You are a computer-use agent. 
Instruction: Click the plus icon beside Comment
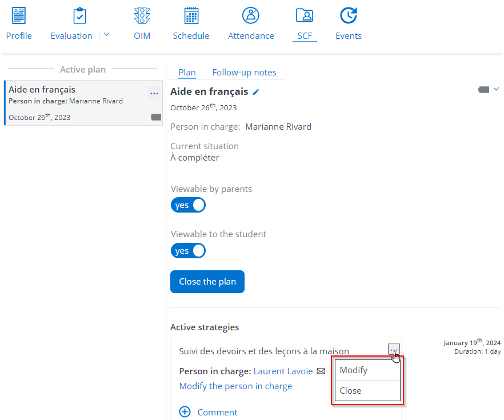tap(185, 412)
